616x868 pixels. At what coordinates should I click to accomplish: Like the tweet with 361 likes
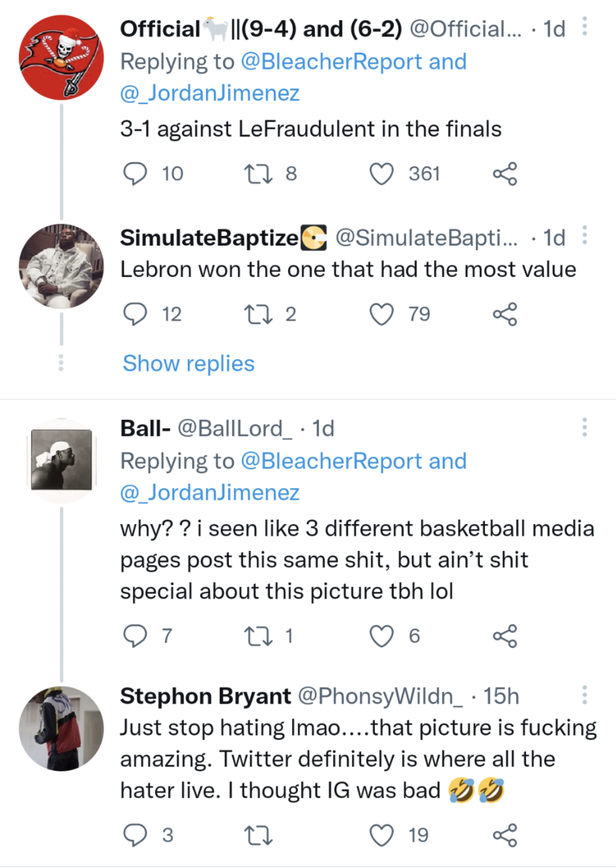382,174
